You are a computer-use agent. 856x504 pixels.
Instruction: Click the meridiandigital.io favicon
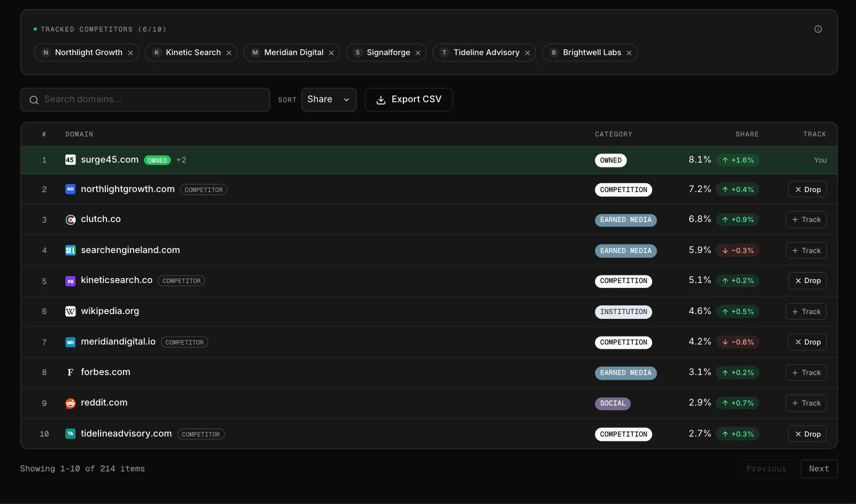pyautogui.click(x=70, y=342)
